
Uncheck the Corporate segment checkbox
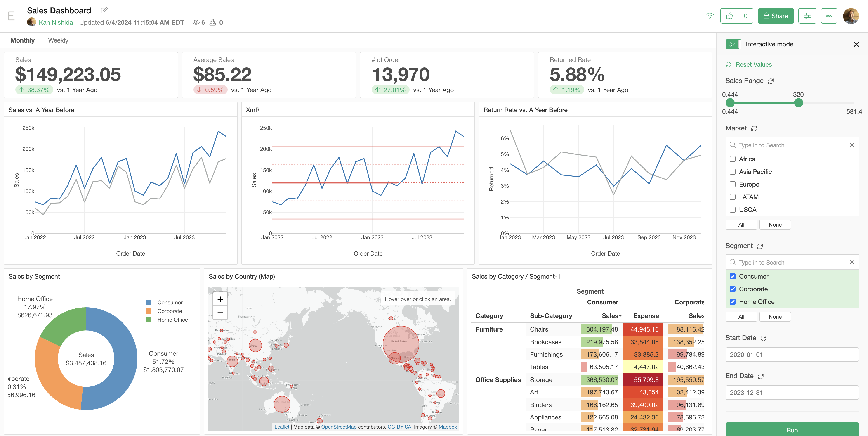(x=733, y=289)
